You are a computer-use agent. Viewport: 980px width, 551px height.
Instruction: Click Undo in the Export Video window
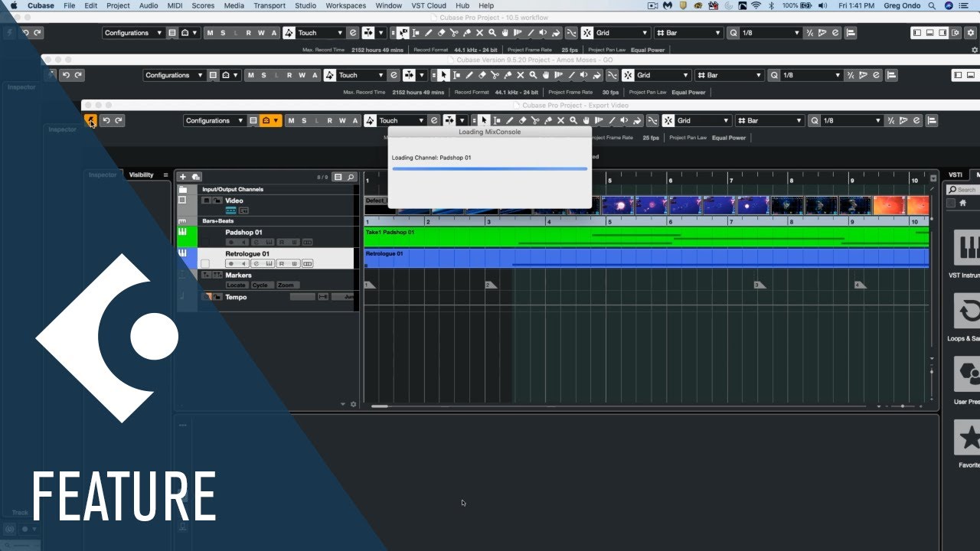[106, 120]
